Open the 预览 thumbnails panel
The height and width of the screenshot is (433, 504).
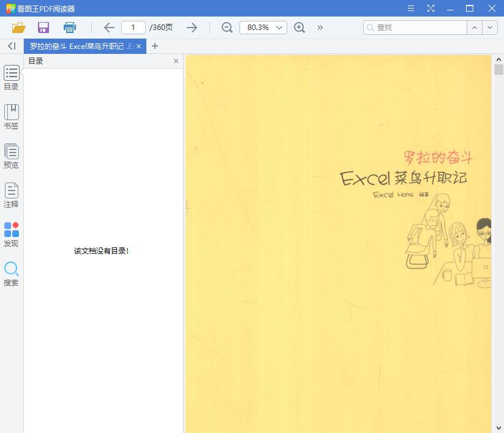[x=11, y=156]
